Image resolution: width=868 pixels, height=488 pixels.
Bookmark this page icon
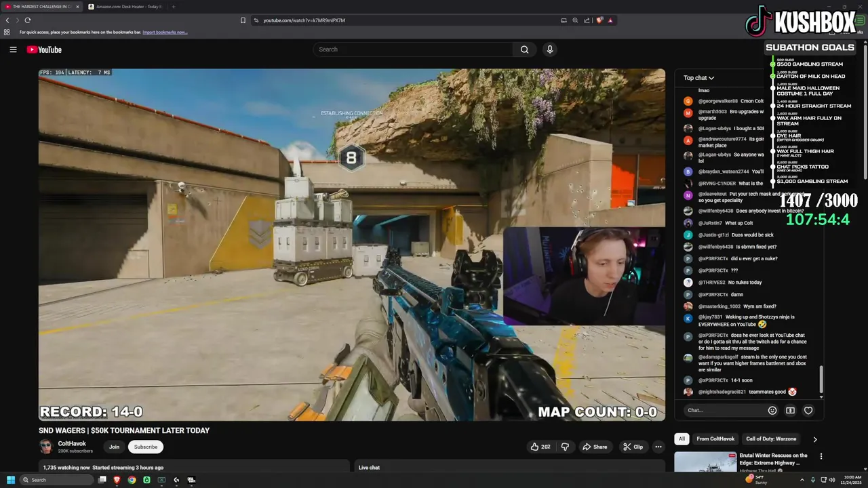click(243, 20)
